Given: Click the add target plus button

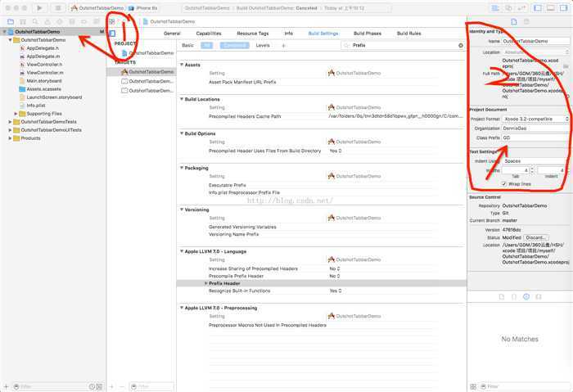Looking at the screenshot, I should click(x=112, y=386).
